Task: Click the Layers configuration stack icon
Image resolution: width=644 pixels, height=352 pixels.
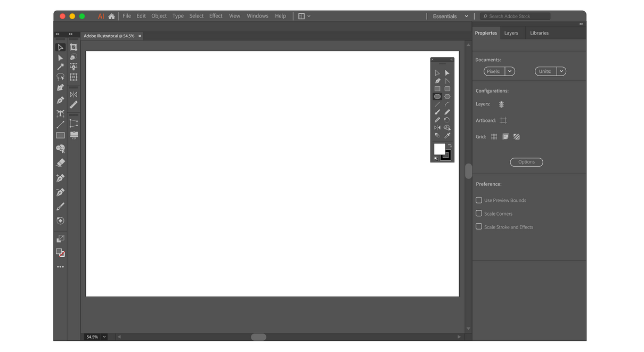Action: click(501, 104)
